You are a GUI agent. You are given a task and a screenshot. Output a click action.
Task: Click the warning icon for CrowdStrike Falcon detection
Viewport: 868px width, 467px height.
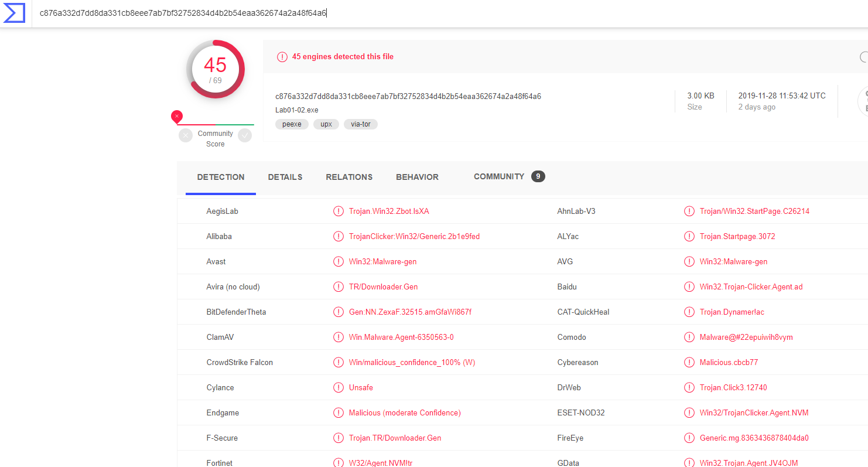[x=339, y=362]
